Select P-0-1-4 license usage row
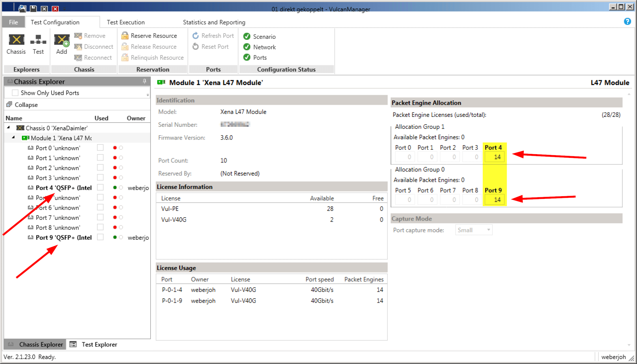Viewport: 637px width, 364px height. 272,290
